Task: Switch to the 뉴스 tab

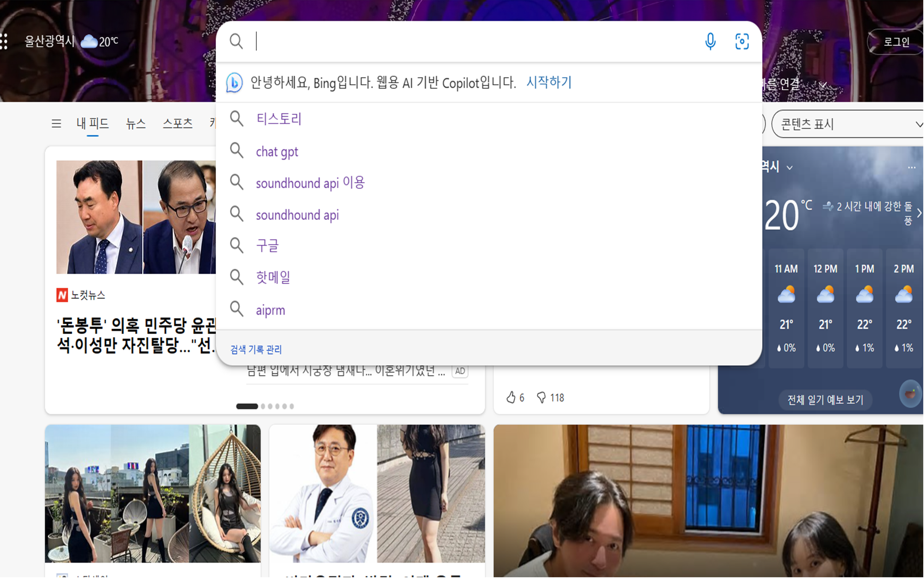Action: point(136,123)
